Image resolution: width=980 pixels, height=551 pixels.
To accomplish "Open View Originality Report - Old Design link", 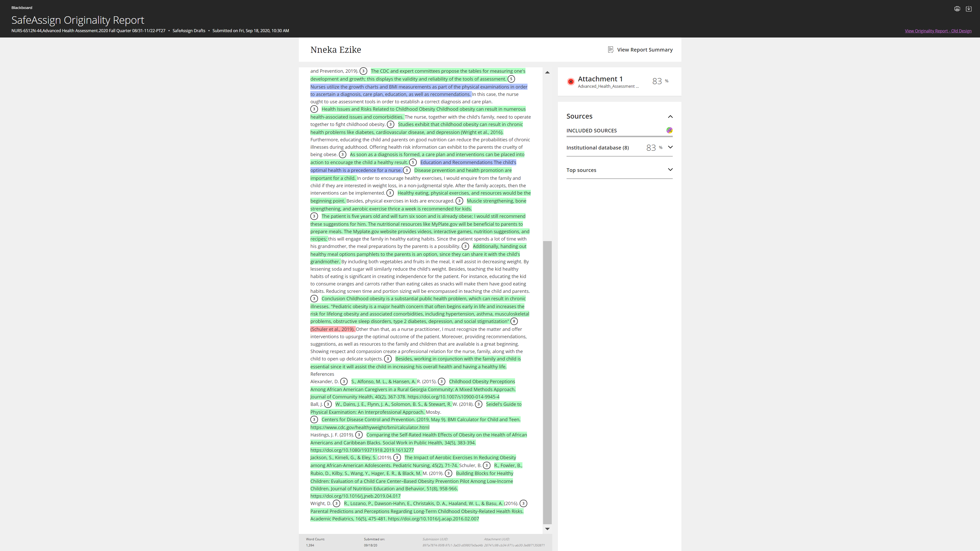I will [x=938, y=31].
